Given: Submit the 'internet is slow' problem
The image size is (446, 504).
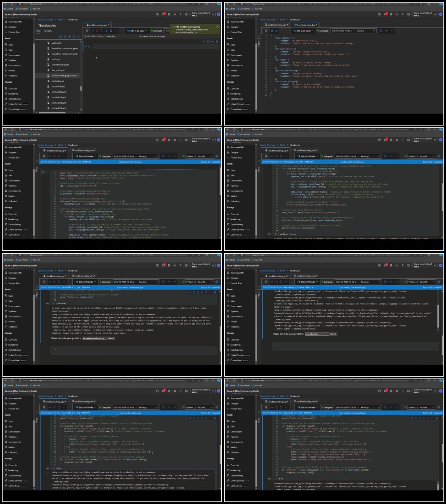Looking at the screenshot, I should click(333, 334).
